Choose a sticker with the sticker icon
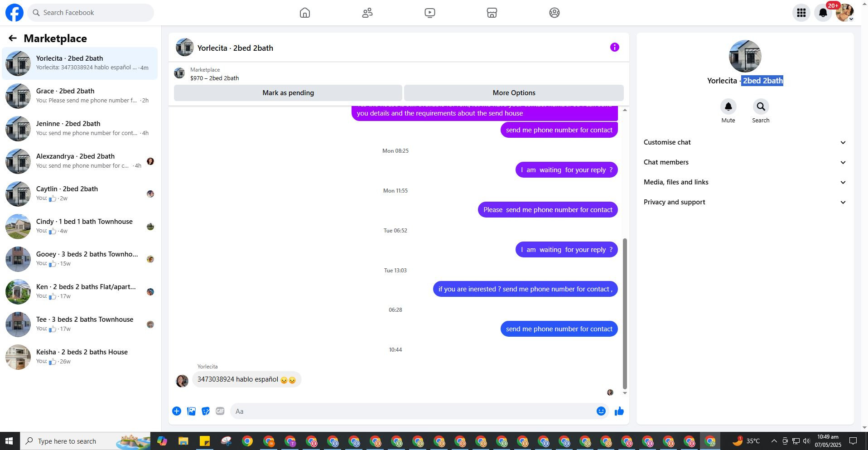 206,411
